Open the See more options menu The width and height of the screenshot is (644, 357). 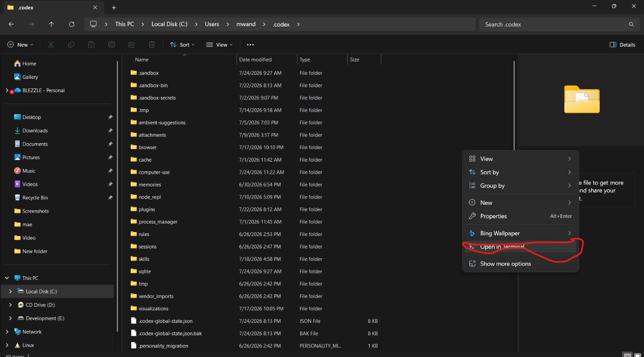point(250,45)
